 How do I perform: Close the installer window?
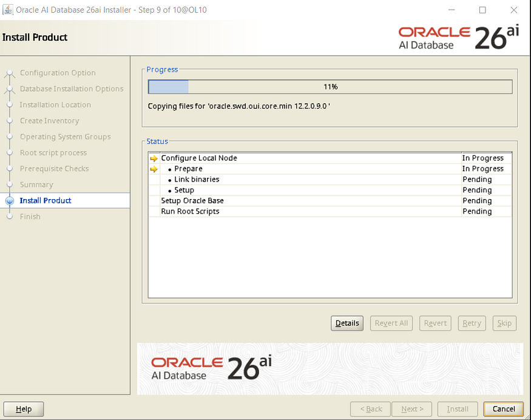coord(514,10)
